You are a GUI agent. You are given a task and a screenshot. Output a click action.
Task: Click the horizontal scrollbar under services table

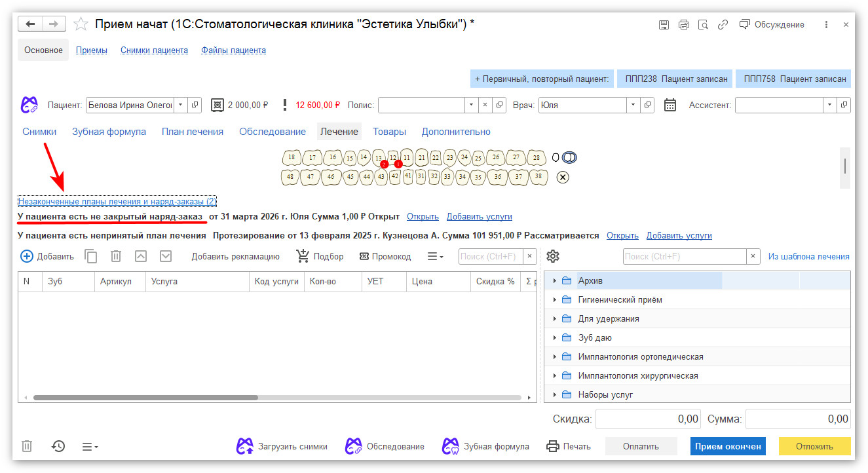(145, 397)
